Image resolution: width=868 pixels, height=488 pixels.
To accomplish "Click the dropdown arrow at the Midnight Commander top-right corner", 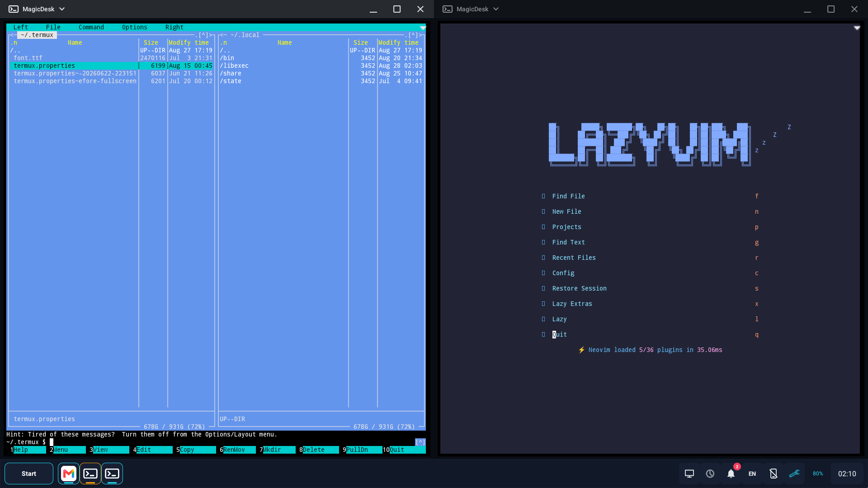I will pos(423,28).
